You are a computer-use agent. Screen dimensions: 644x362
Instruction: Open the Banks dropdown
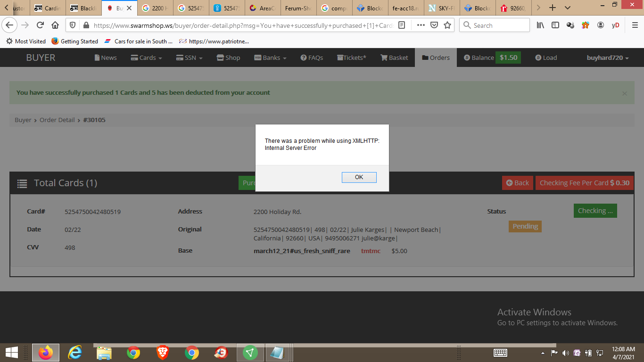click(x=270, y=57)
